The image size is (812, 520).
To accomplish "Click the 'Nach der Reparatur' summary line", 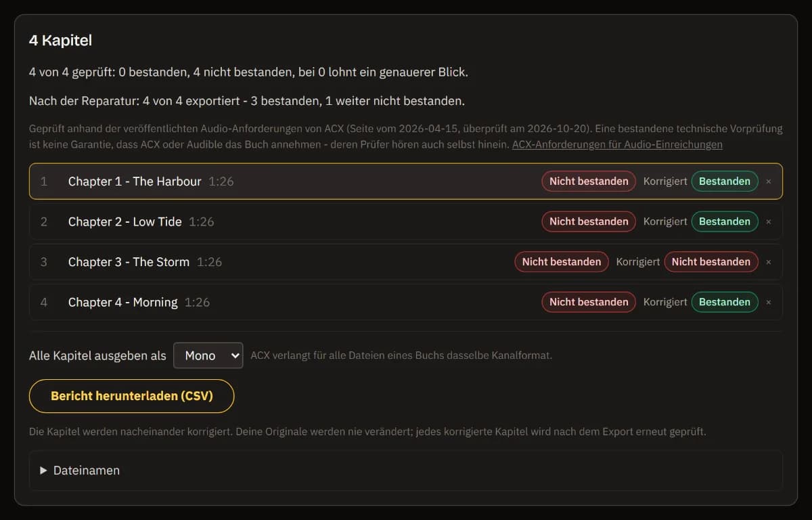I will point(247,102).
